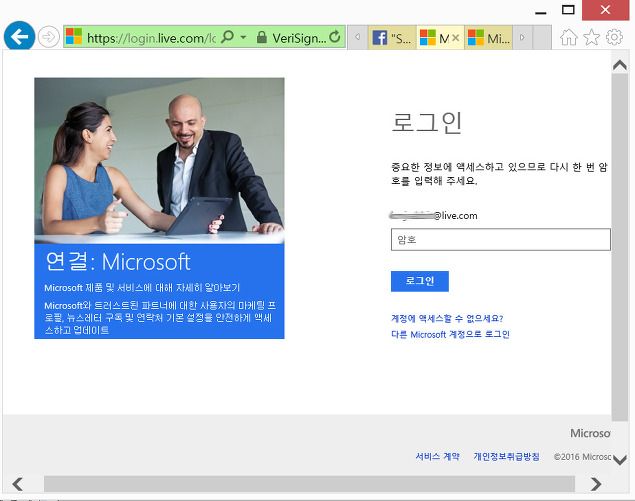Click the large 로그인 page heading
The height and width of the screenshot is (501, 635).
(426, 123)
